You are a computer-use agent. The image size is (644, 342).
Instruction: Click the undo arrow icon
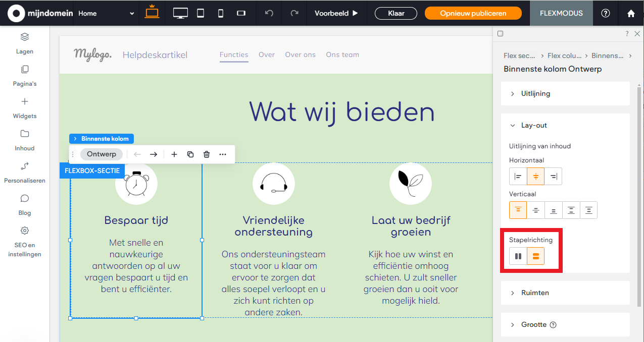point(269,14)
